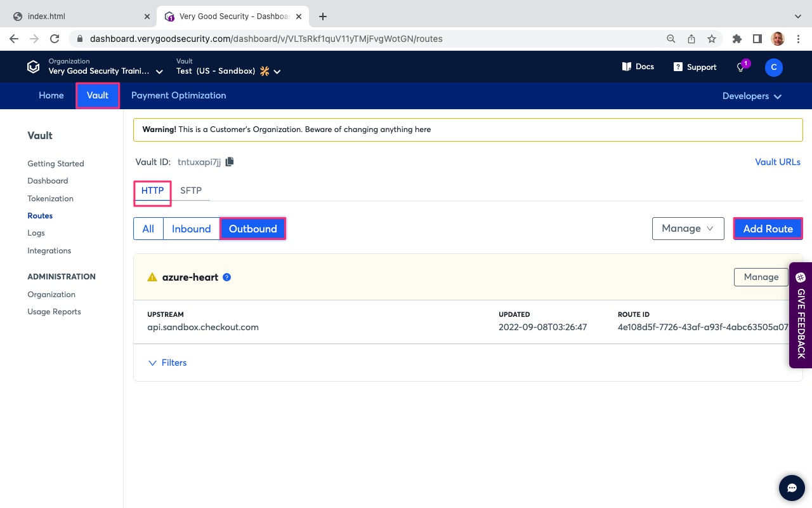Click the route ID value 4e108d5f
812x508 pixels.
pyautogui.click(x=703, y=328)
